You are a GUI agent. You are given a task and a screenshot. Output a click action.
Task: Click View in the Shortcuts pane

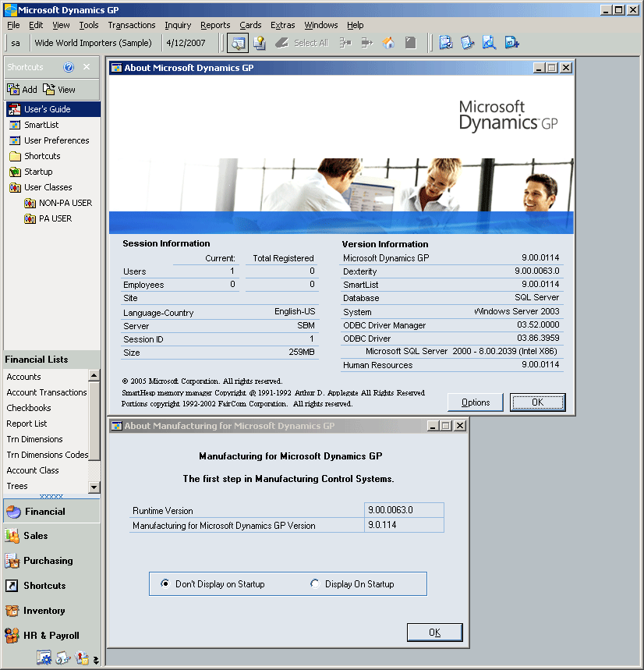pyautogui.click(x=59, y=89)
